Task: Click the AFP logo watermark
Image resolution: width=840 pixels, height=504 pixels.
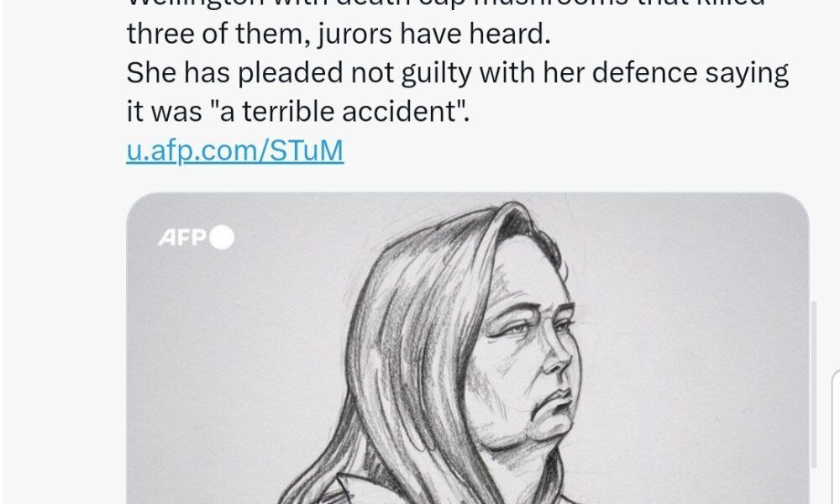Action: click(182, 237)
